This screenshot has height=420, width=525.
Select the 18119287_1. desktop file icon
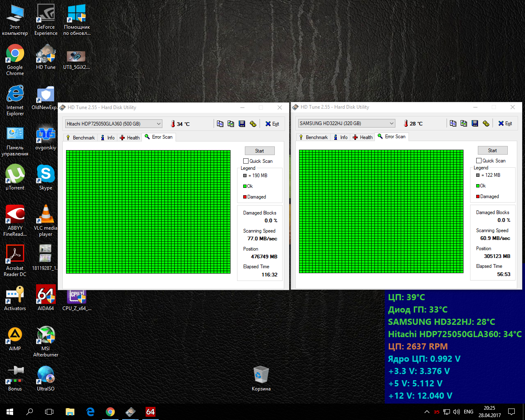click(45, 258)
